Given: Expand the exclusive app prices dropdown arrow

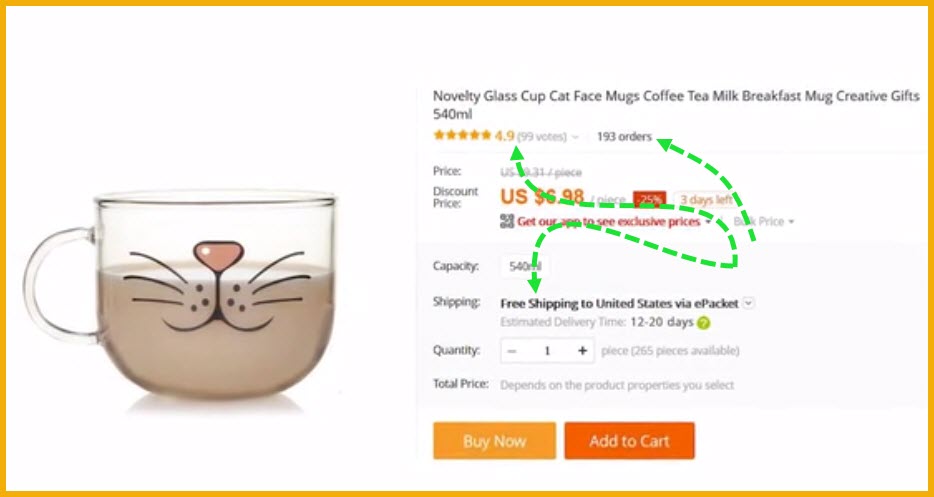Looking at the screenshot, I should [x=708, y=222].
